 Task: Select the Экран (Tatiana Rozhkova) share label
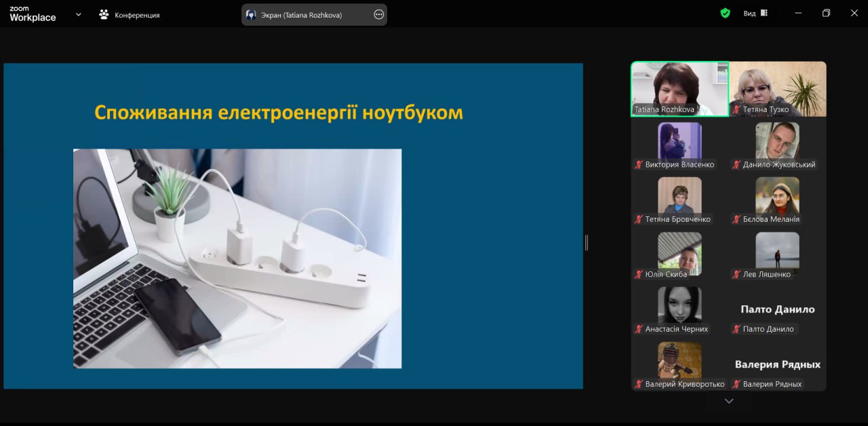[x=302, y=15]
